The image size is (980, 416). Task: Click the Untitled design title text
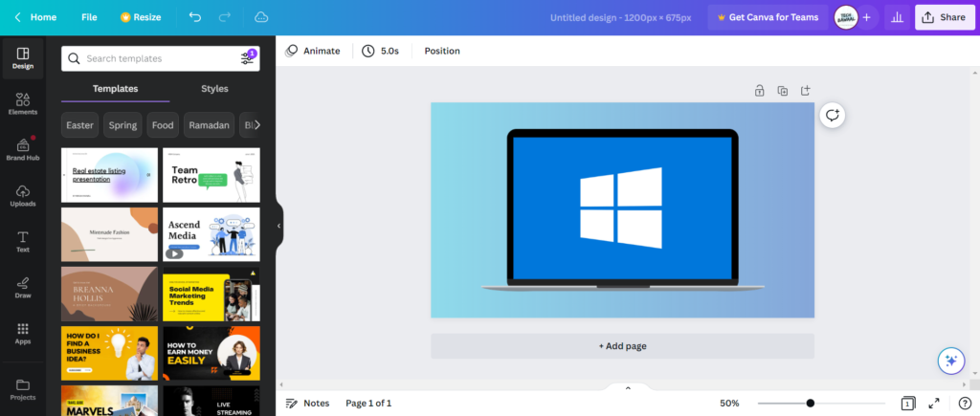pyautogui.click(x=620, y=17)
